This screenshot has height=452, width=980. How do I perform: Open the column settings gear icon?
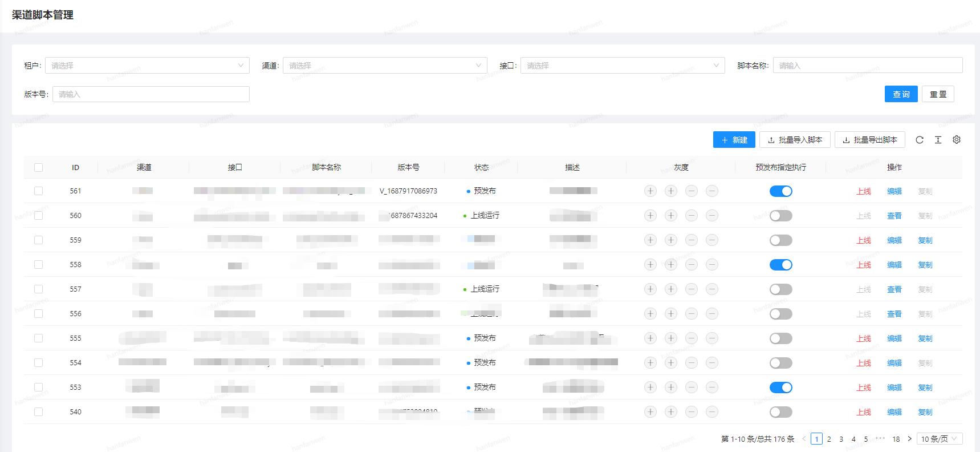957,140
